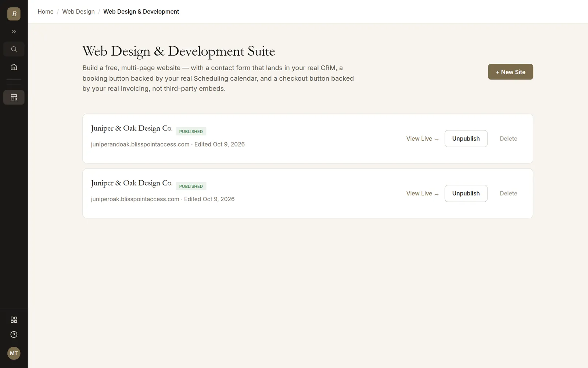588x368 pixels.
Task: Expand the sidebar with double chevron
Action: tap(14, 32)
